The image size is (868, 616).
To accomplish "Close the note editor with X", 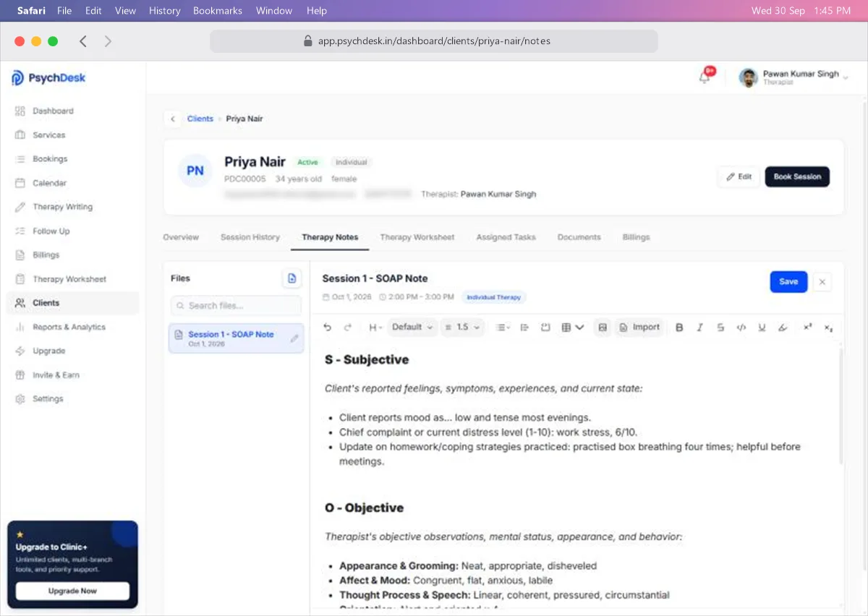I will 822,282.
